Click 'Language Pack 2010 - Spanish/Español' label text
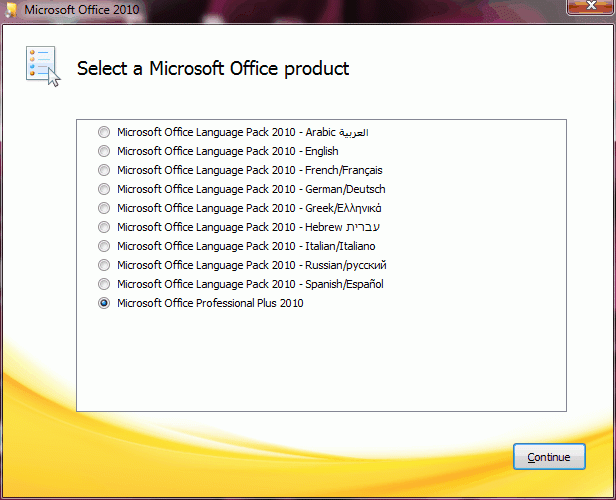Viewport: 616px width, 500px height. 250,284
